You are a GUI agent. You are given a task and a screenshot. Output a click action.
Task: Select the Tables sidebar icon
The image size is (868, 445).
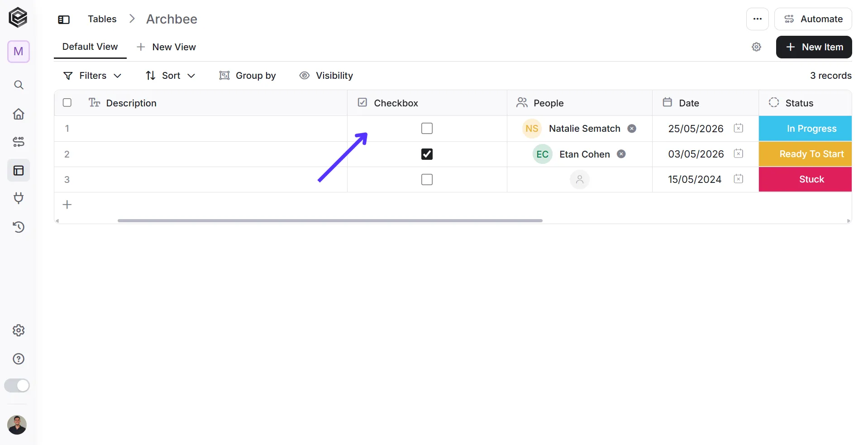point(19,171)
